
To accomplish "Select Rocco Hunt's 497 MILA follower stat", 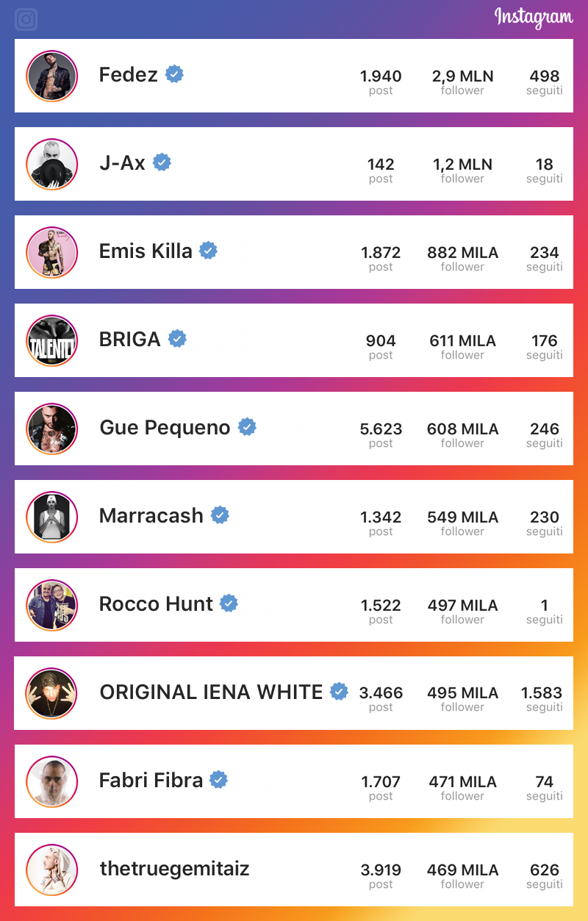I will (462, 611).
